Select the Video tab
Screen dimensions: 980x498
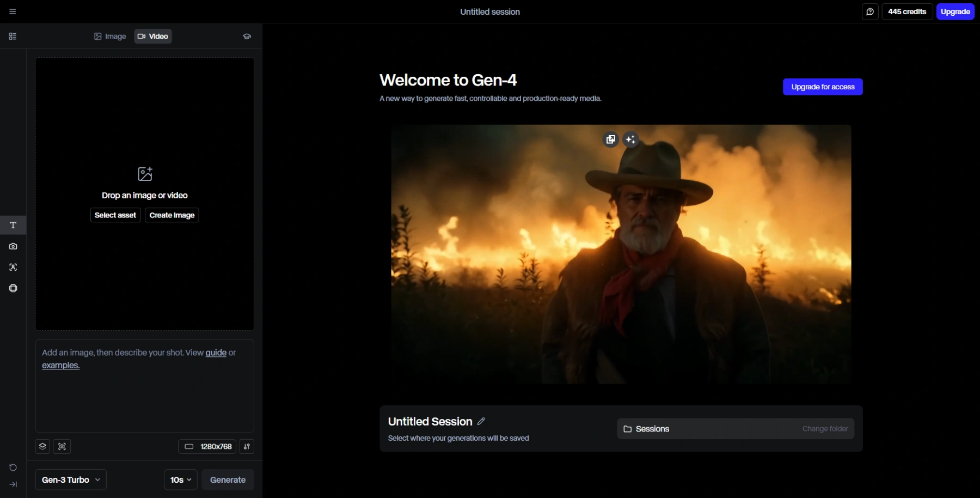[x=153, y=37]
